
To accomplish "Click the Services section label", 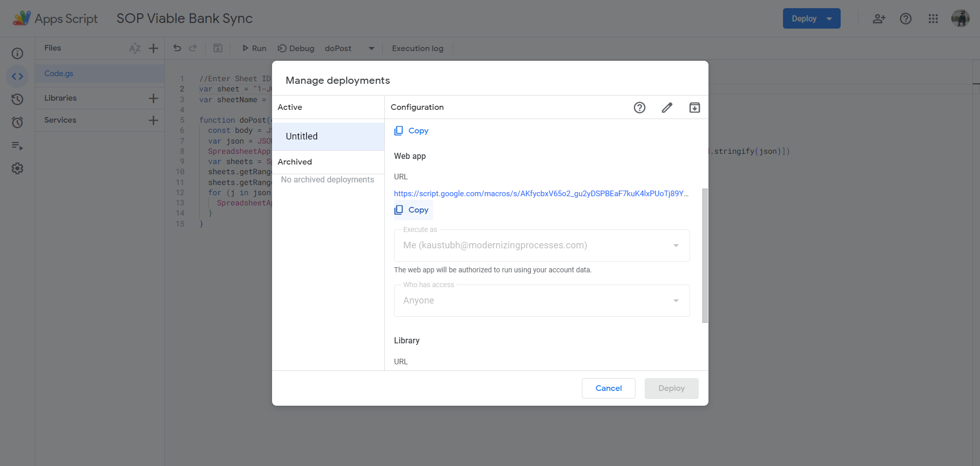I will coord(60,120).
